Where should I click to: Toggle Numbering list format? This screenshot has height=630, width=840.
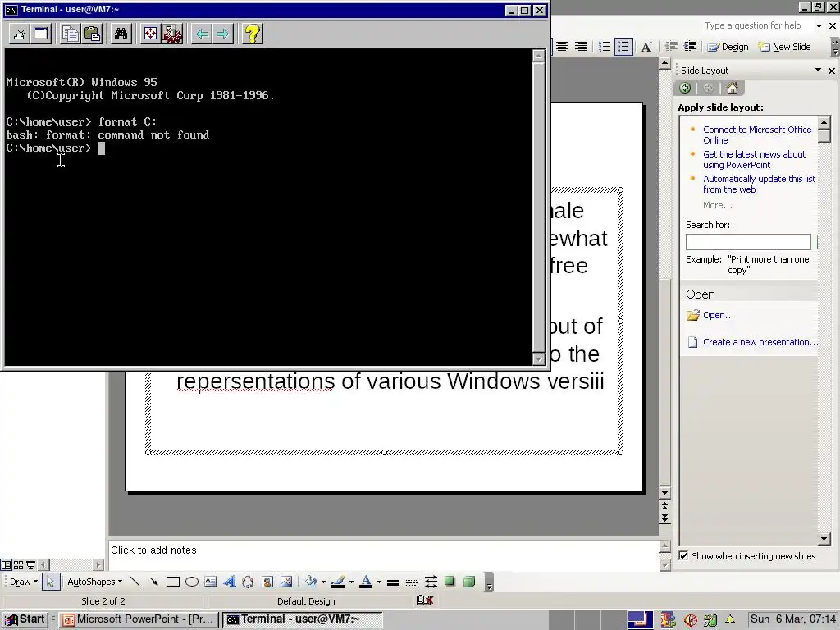pyautogui.click(x=605, y=47)
